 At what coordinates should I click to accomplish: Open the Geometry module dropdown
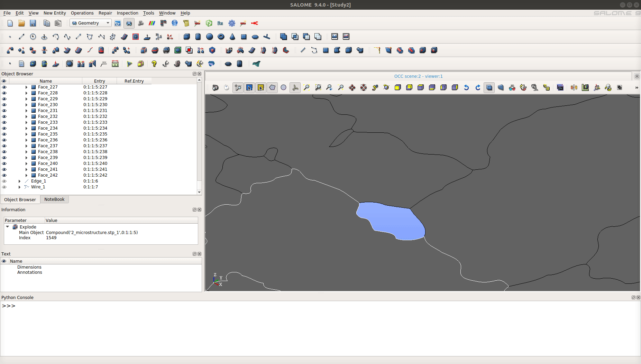91,23
